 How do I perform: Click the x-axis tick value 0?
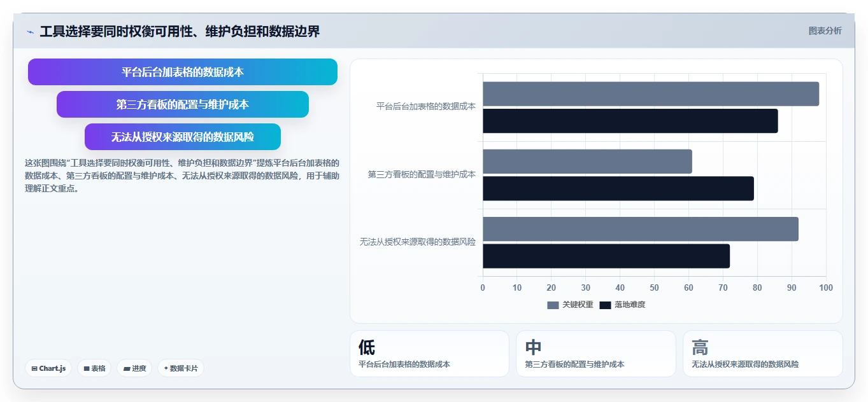(483, 288)
